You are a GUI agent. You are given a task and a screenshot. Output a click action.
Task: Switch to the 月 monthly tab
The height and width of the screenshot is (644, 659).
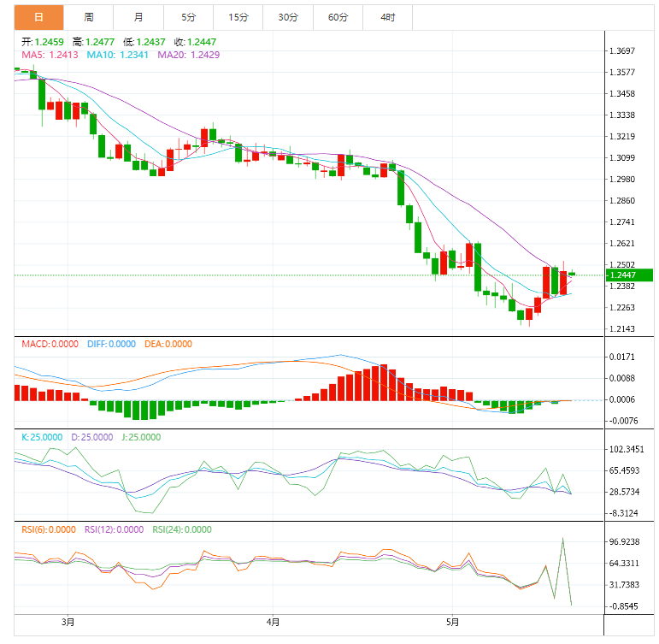tap(138, 17)
